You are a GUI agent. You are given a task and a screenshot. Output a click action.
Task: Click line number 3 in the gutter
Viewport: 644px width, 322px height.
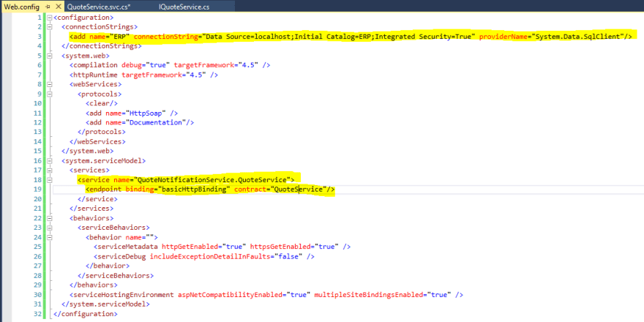tap(40, 37)
